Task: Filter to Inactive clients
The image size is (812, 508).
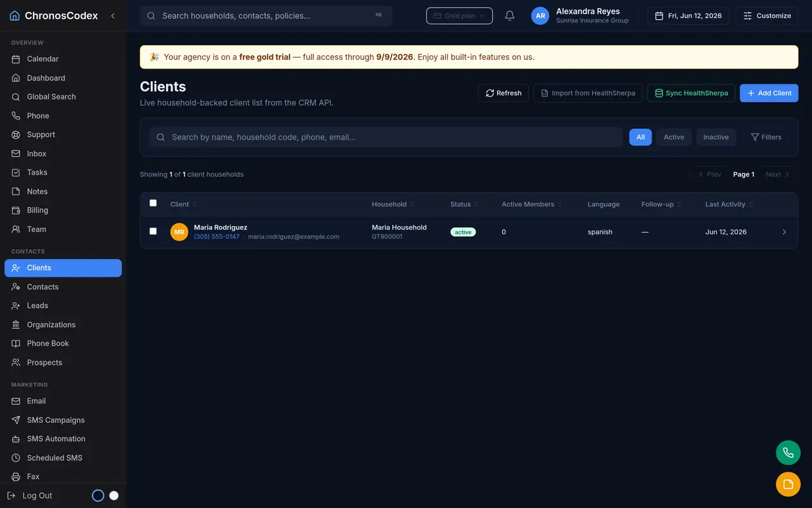Action: 716,137
